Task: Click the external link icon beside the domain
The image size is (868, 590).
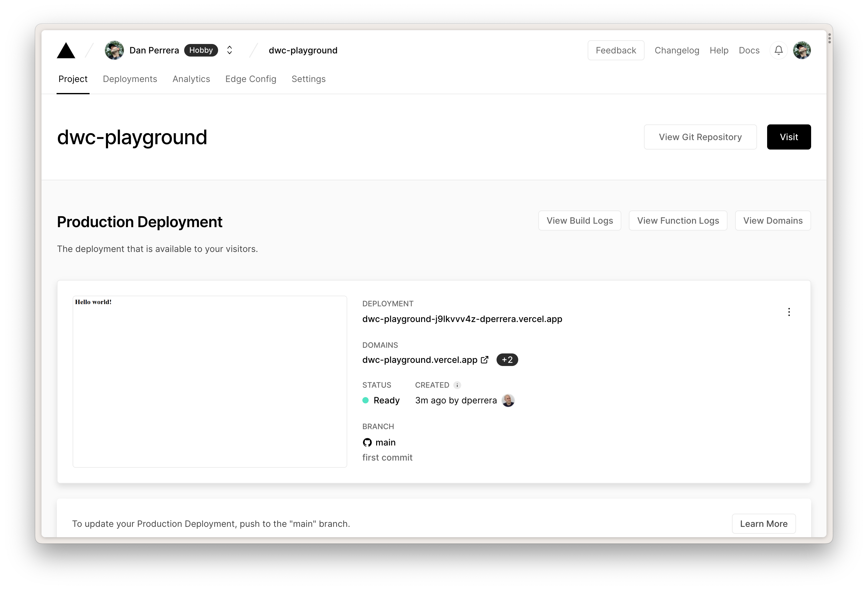Action: point(484,360)
